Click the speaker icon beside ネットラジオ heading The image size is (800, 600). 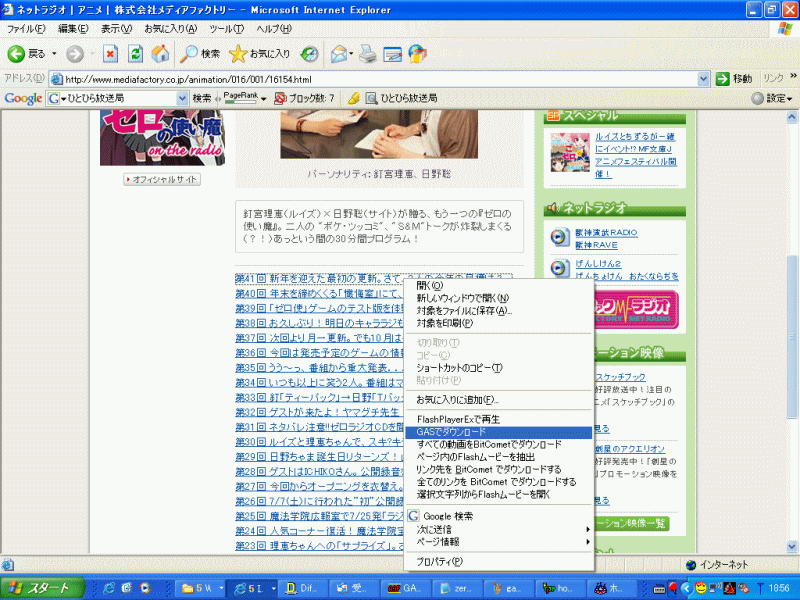click(x=553, y=208)
